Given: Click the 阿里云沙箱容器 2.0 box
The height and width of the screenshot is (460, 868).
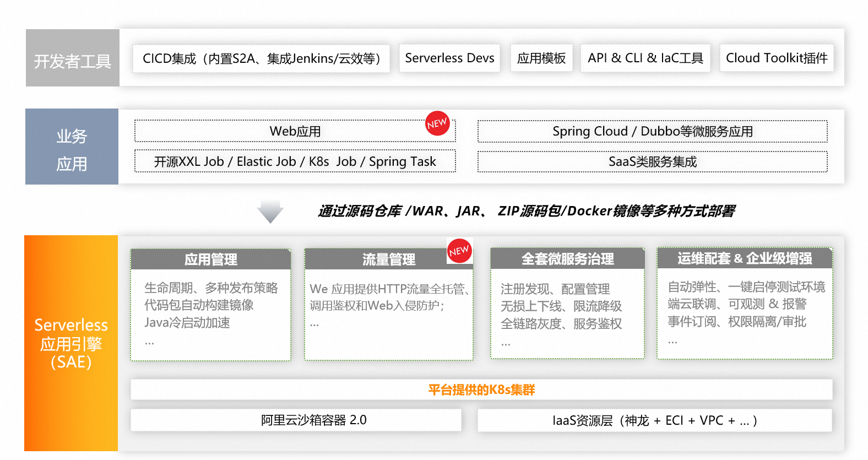Looking at the screenshot, I should [296, 420].
